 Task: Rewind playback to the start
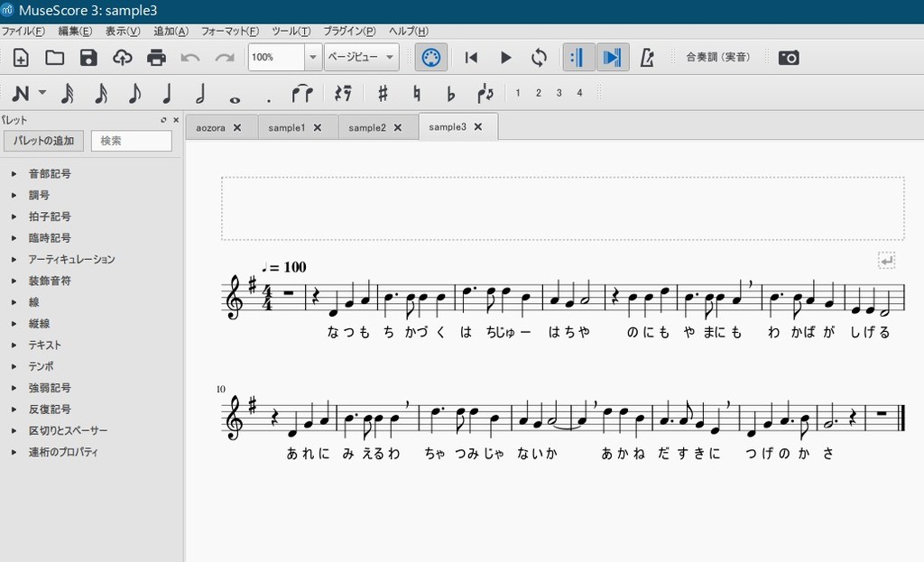pyautogui.click(x=471, y=58)
